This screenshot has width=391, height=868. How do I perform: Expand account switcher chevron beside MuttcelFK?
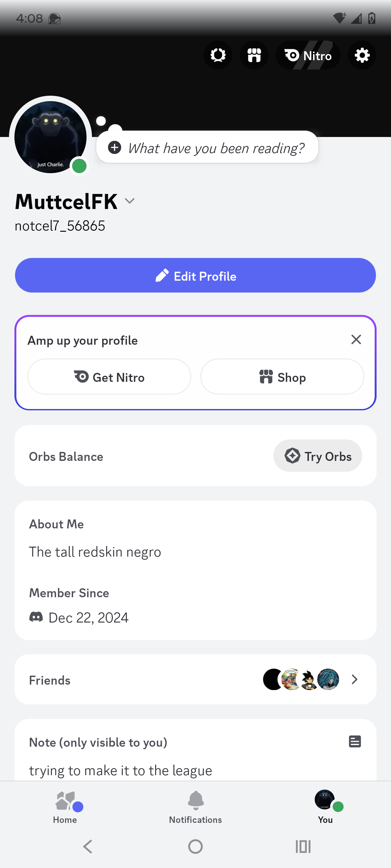click(129, 201)
